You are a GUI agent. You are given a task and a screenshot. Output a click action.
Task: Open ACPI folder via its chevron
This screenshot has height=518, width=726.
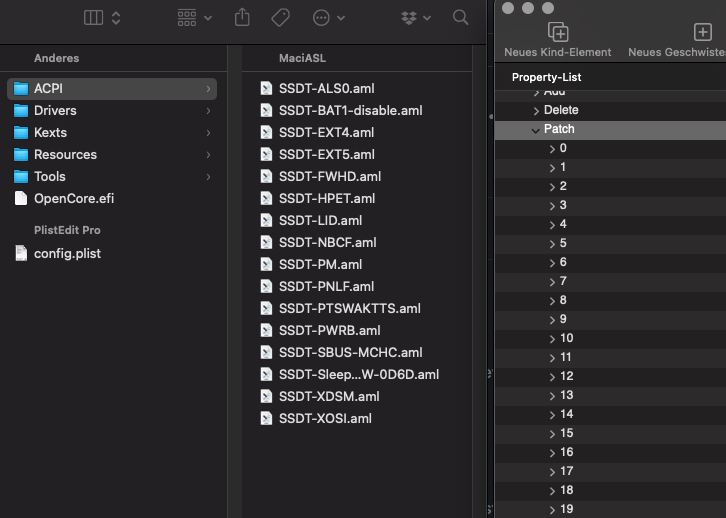point(208,88)
